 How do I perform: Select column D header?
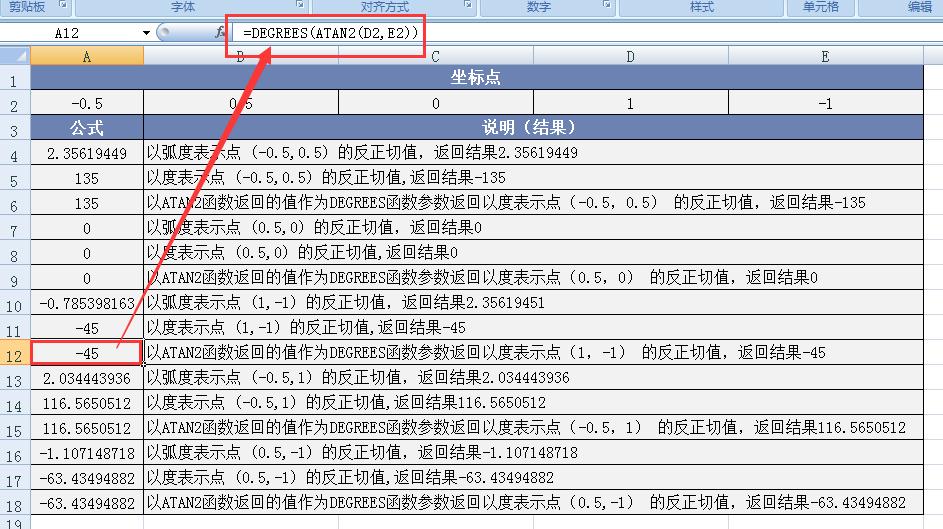pyautogui.click(x=630, y=57)
